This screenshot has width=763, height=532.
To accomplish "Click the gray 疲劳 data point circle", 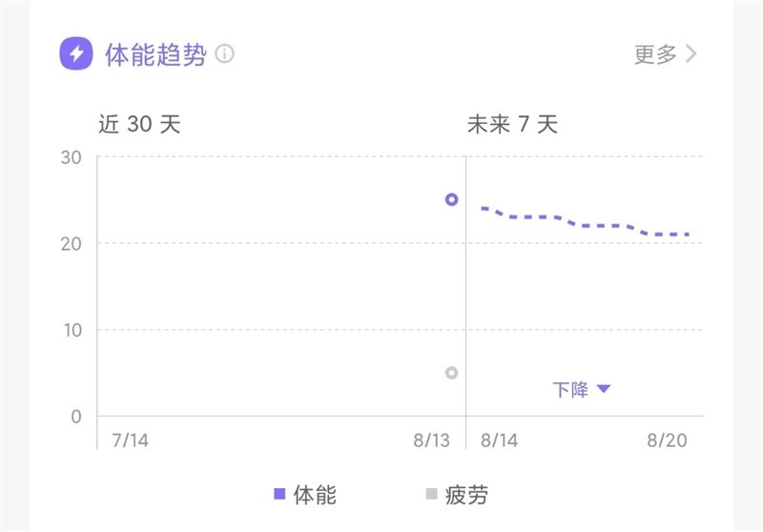I will tap(452, 373).
